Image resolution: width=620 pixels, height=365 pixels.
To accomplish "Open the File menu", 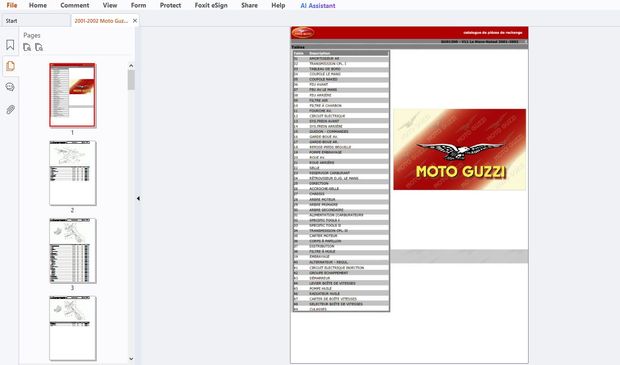I will (12, 6).
